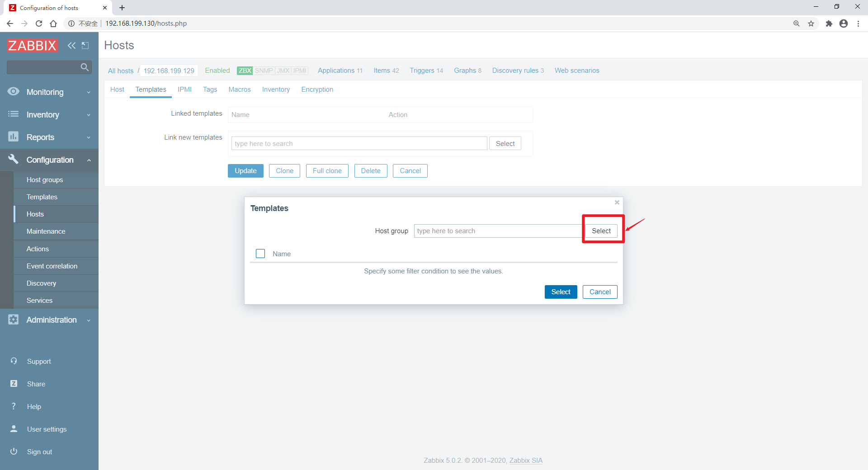Viewport: 868px width, 470px height.
Task: Open browser extensions puzzle icon
Action: [x=829, y=23]
